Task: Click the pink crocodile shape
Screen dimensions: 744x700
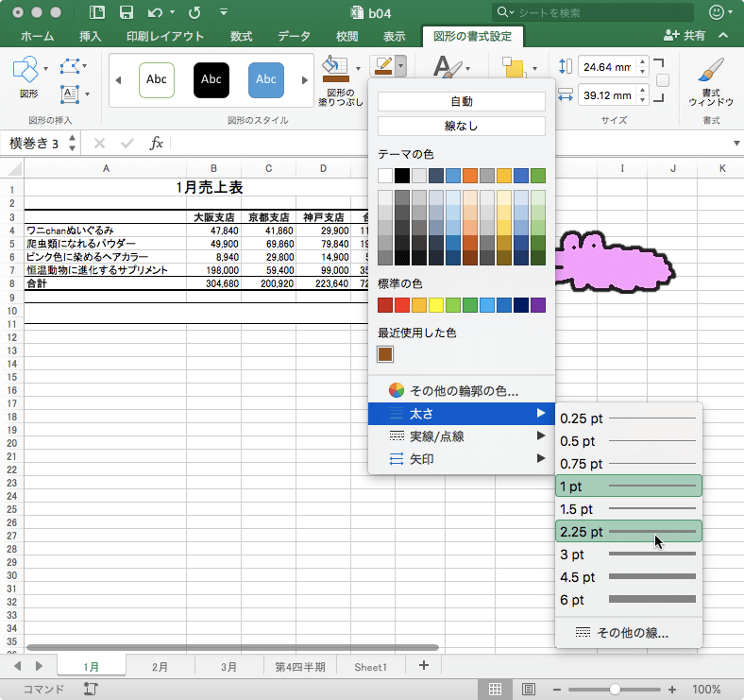Action: [617, 262]
